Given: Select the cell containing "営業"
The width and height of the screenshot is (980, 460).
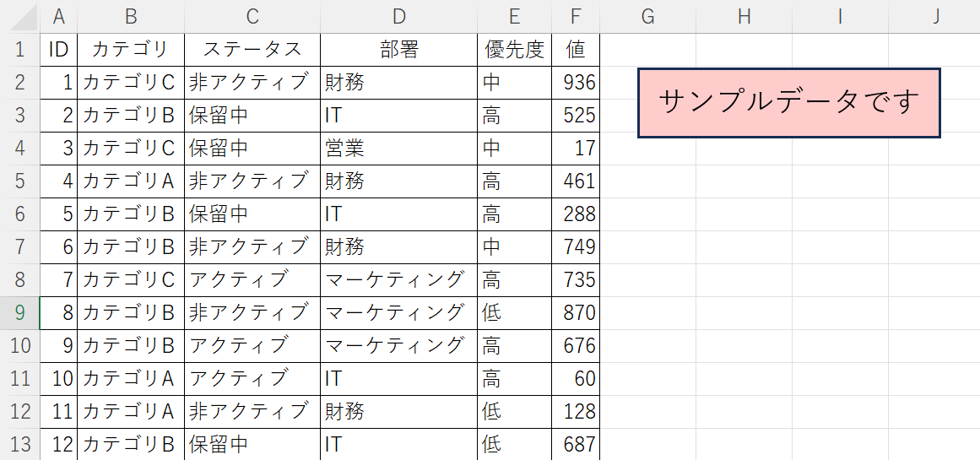Looking at the screenshot, I should point(398,149).
